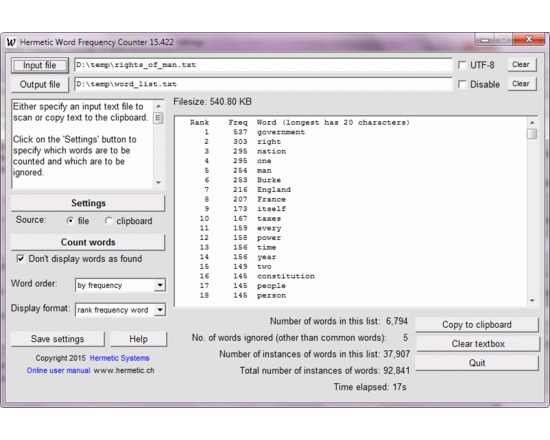Click scroll down arrow of results list

(532, 301)
